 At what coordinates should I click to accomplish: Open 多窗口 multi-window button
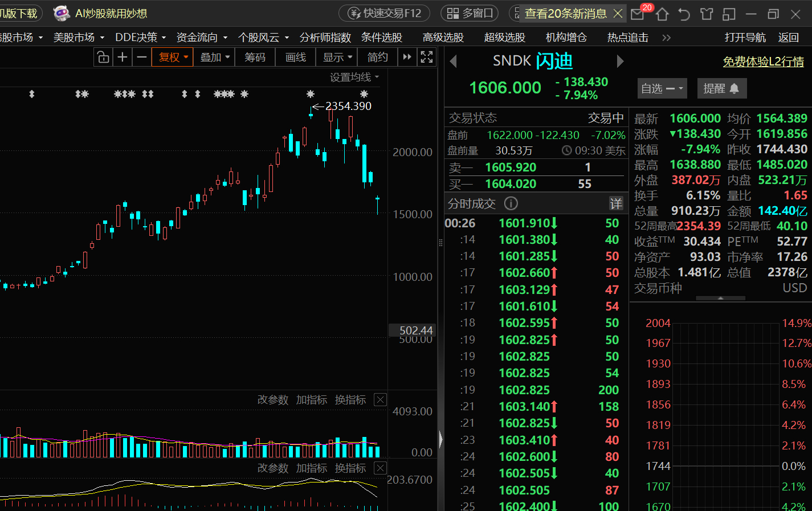(x=470, y=13)
